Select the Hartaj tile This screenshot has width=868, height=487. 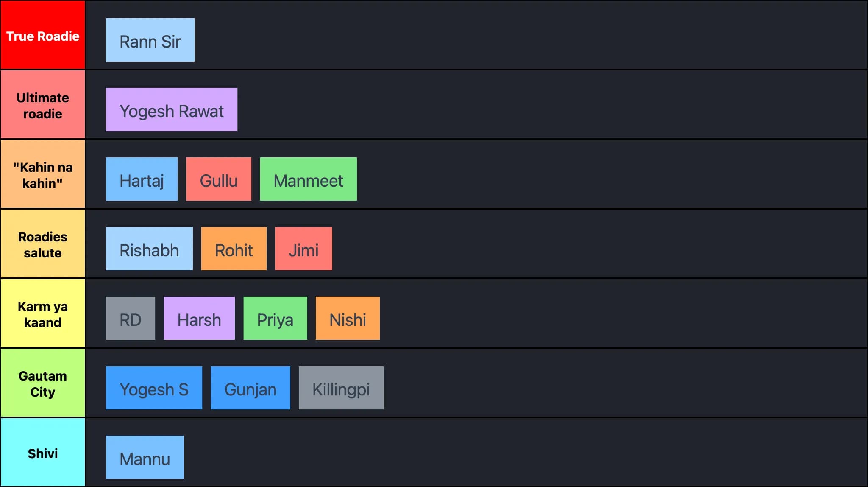tap(142, 179)
